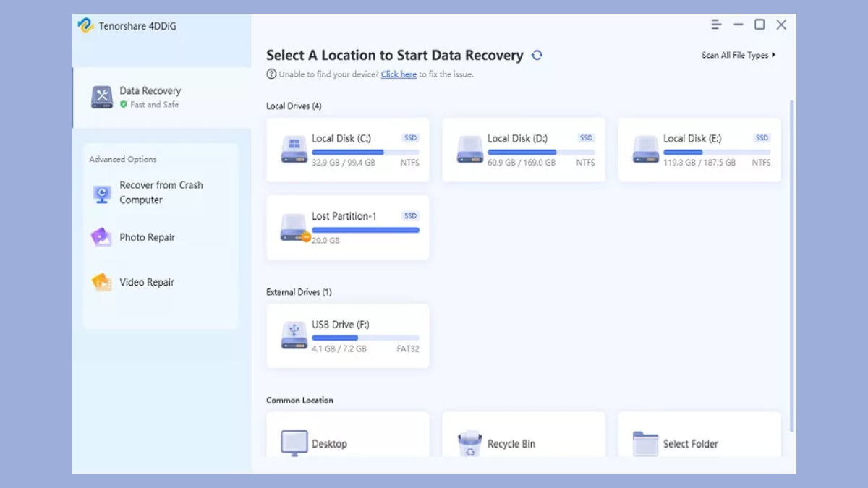Select Local Disk (C:) drive card

pyautogui.click(x=348, y=150)
